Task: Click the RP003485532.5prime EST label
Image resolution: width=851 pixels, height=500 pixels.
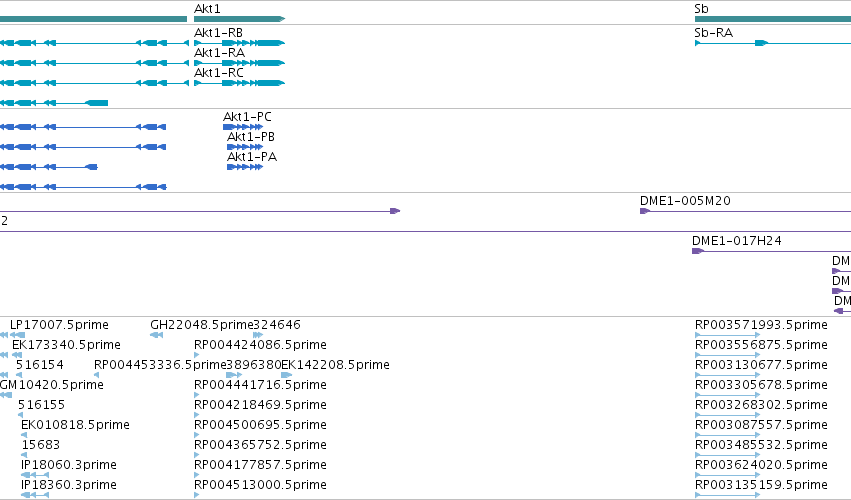Action: pyautogui.click(x=761, y=445)
